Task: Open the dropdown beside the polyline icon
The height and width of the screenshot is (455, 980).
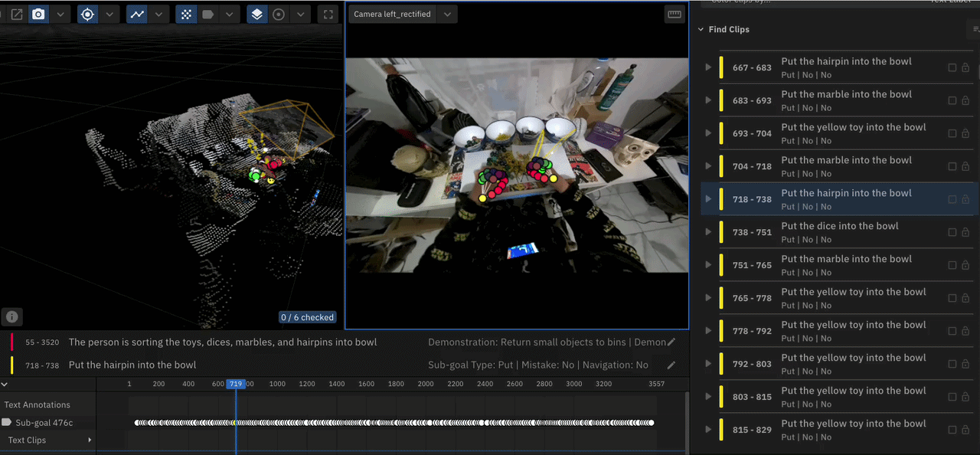Action: coord(158,14)
